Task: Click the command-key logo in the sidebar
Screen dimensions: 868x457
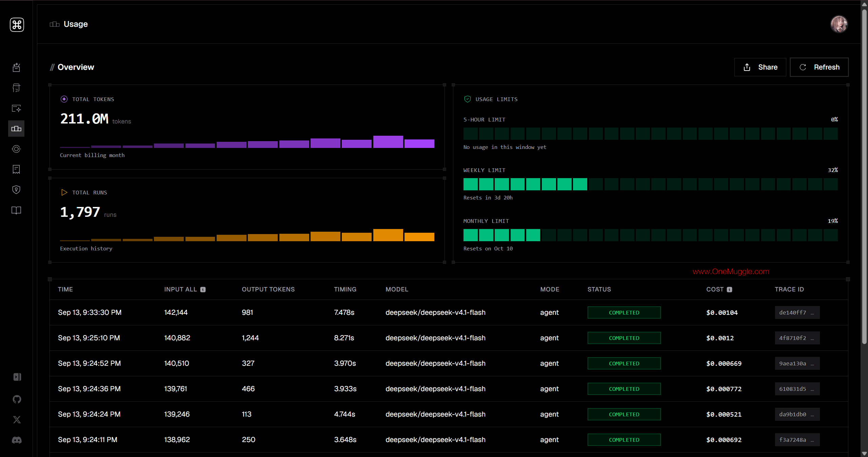Action: pos(17,25)
